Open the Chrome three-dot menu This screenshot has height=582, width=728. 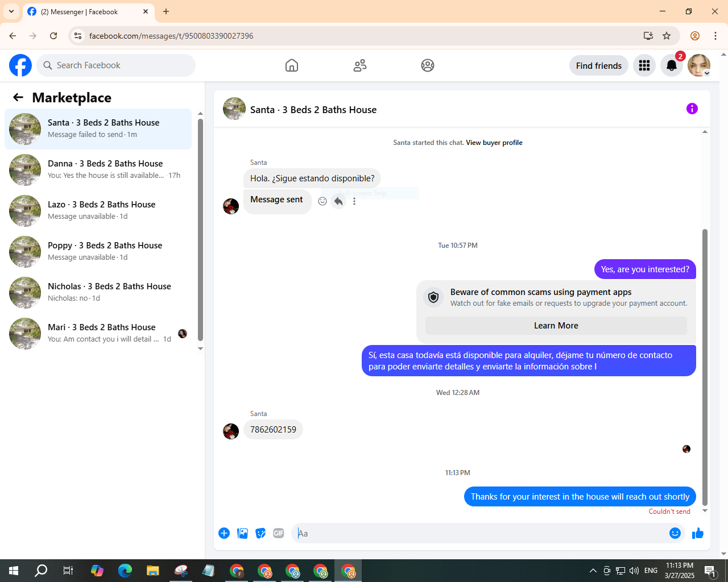(715, 36)
